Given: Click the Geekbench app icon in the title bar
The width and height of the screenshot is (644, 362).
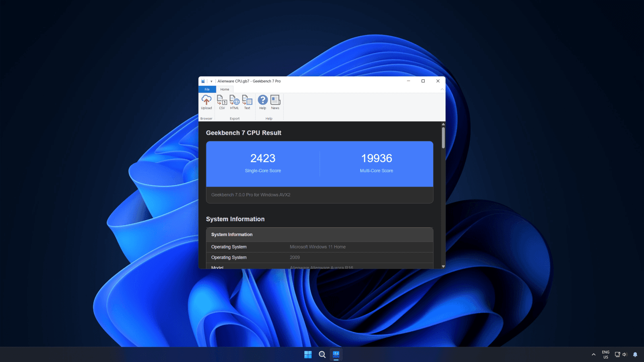Looking at the screenshot, I should pos(203,81).
